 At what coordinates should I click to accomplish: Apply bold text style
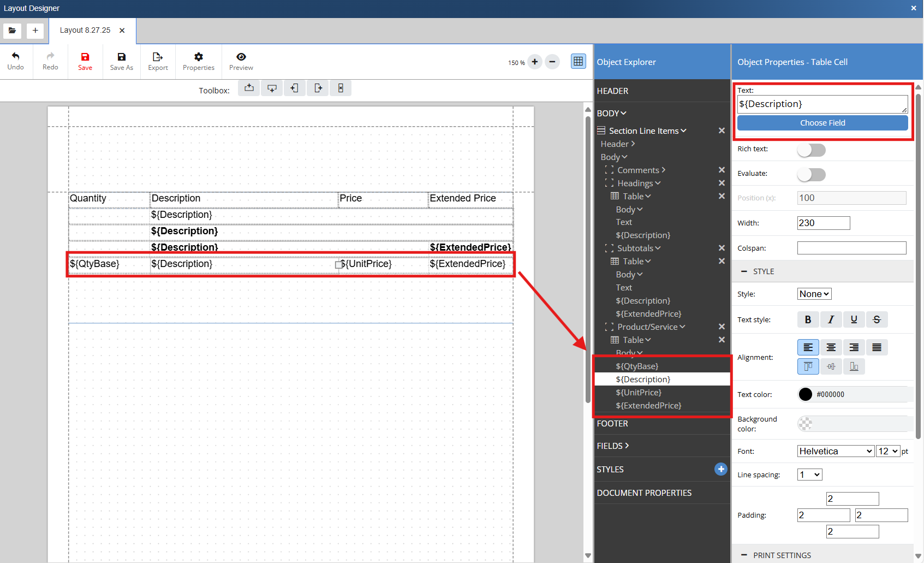(x=808, y=319)
